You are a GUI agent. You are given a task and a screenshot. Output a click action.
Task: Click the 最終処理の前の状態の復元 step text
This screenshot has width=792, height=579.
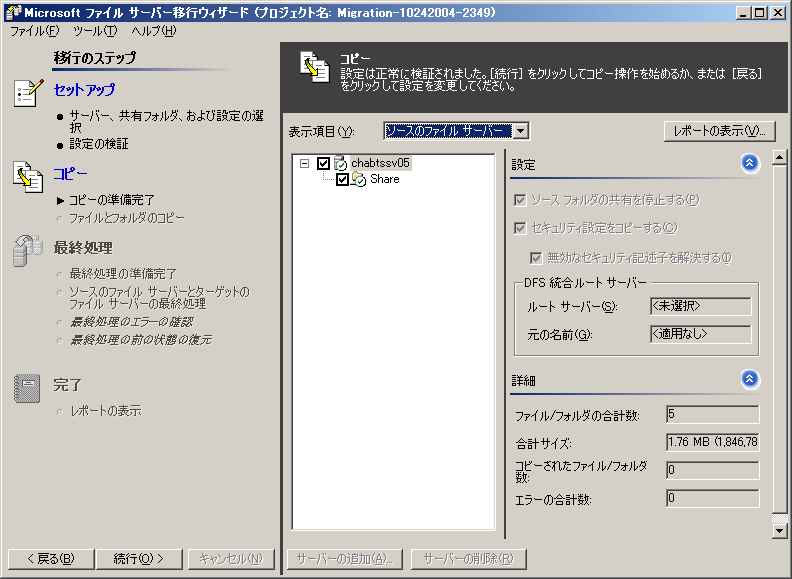[140, 340]
